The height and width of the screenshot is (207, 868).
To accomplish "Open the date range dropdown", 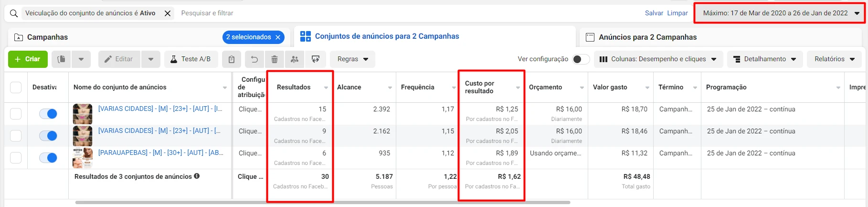I will pos(779,13).
